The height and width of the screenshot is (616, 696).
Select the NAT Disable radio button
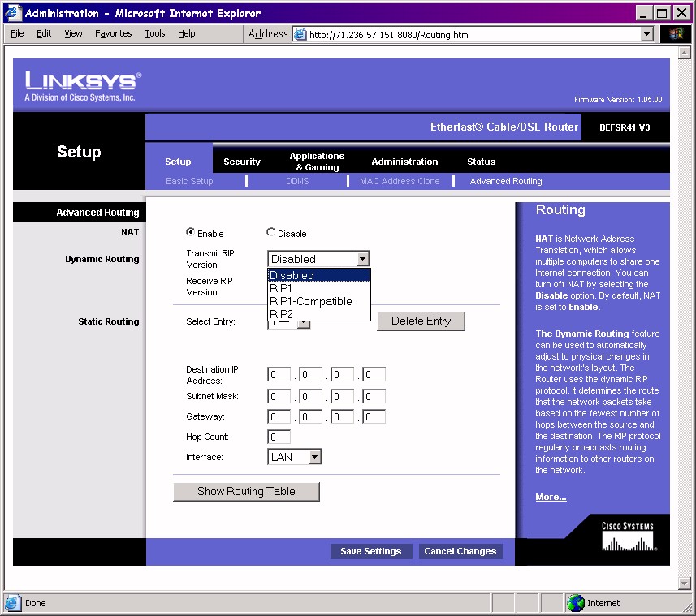point(271,232)
